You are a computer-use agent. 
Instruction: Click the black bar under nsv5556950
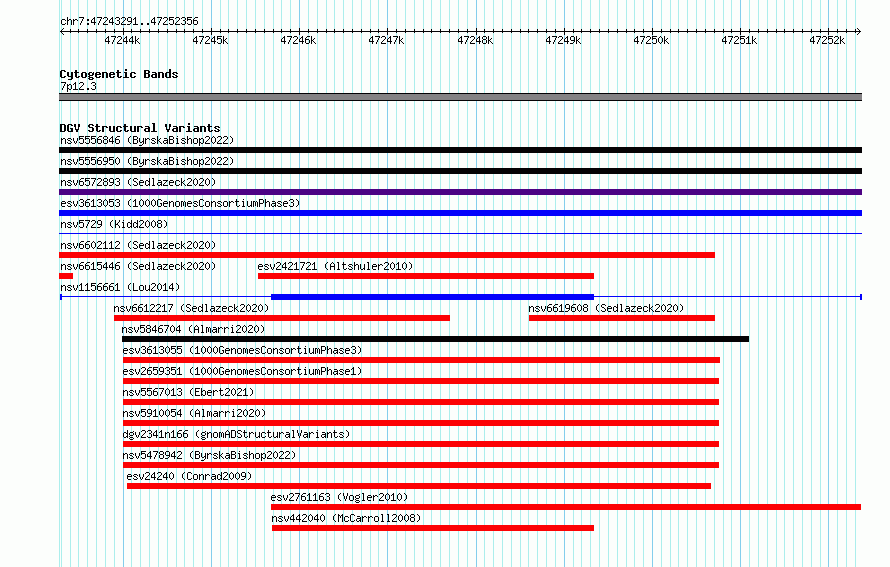tap(460, 171)
